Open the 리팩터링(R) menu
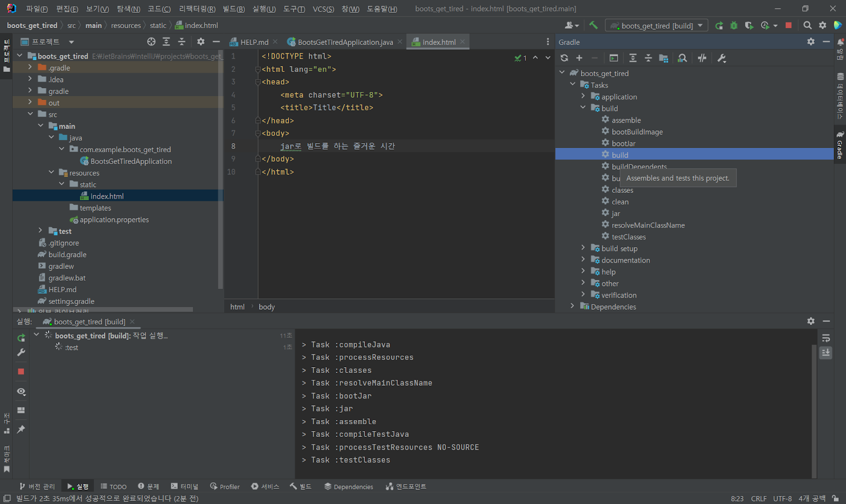The height and width of the screenshot is (504, 846). click(x=197, y=9)
